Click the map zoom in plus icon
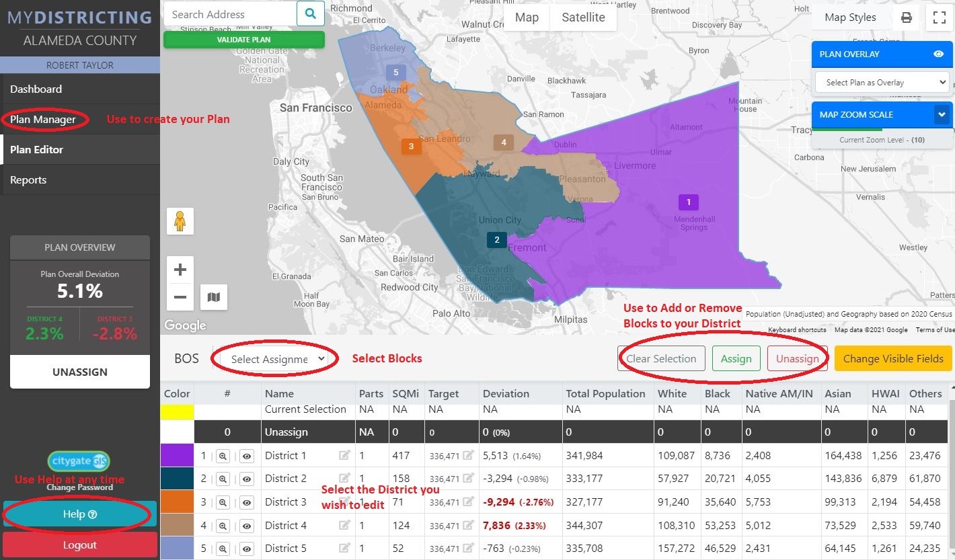Screen dimensions: 955x560 click(x=180, y=270)
